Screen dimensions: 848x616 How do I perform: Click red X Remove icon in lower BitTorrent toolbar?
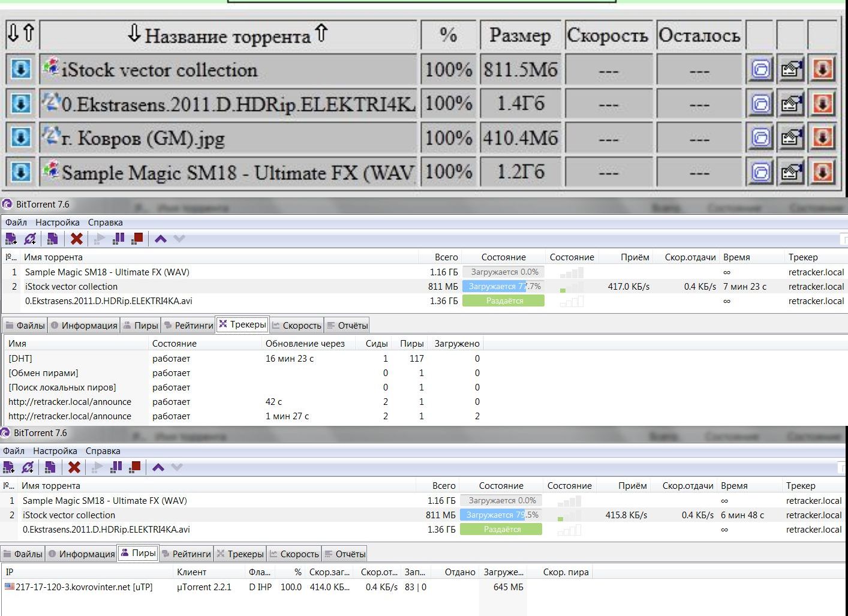click(x=74, y=467)
